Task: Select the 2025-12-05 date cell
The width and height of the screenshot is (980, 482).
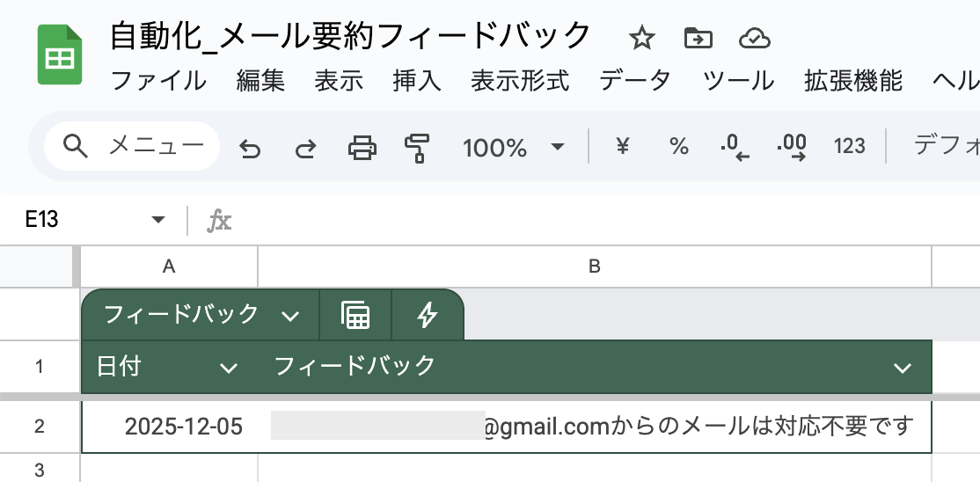Action: (170, 427)
